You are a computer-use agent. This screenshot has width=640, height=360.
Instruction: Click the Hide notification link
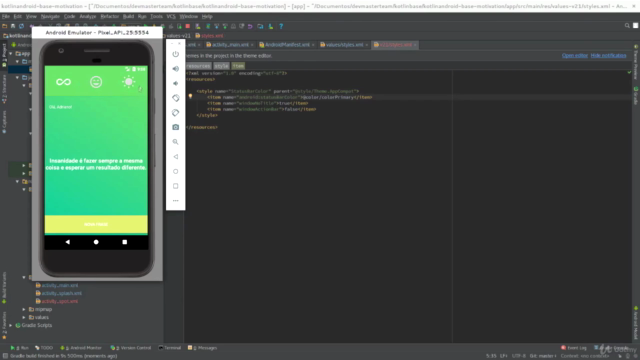[x=608, y=56]
